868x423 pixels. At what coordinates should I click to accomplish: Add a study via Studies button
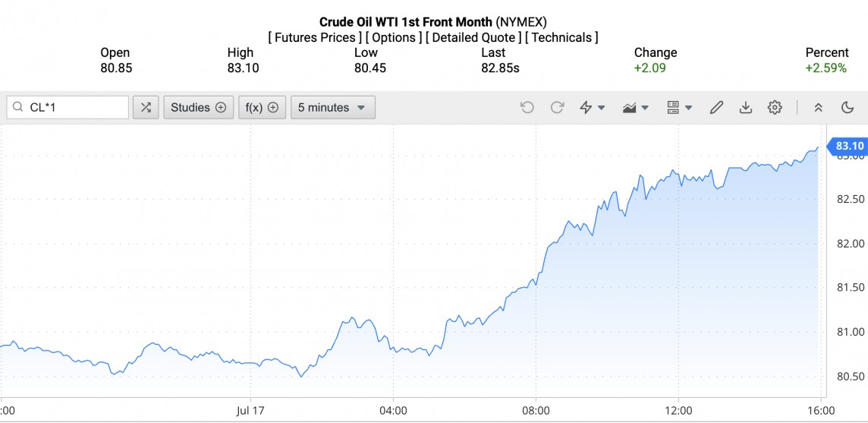[198, 108]
